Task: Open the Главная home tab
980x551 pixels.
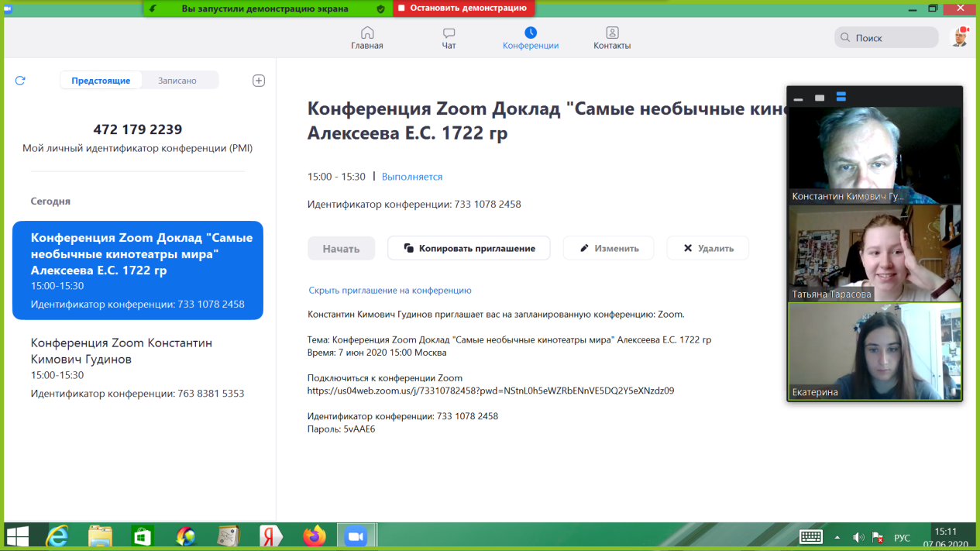Action: point(367,38)
